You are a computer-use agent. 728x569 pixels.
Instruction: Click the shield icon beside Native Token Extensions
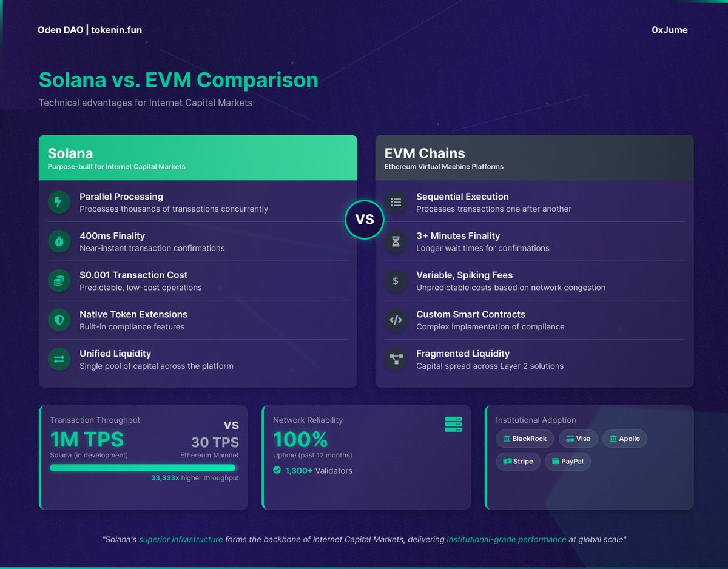(x=59, y=320)
